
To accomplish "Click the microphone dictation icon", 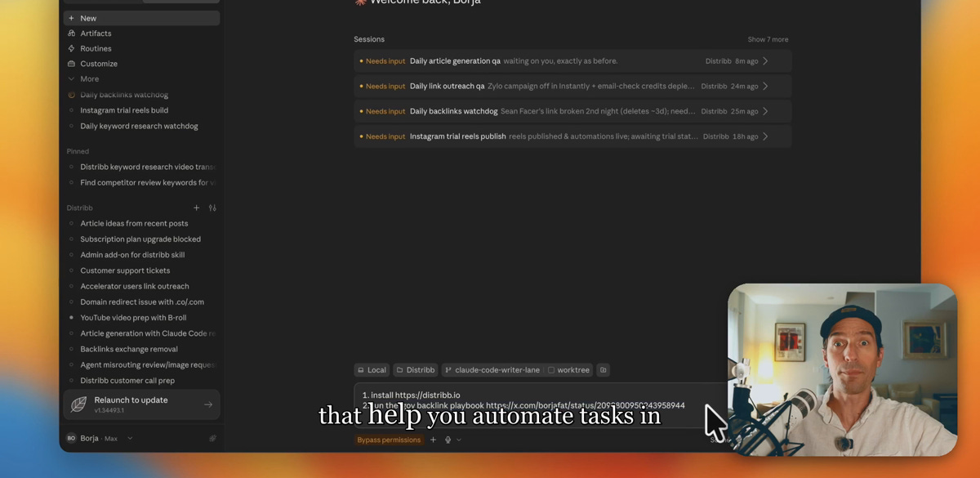I will click(448, 440).
